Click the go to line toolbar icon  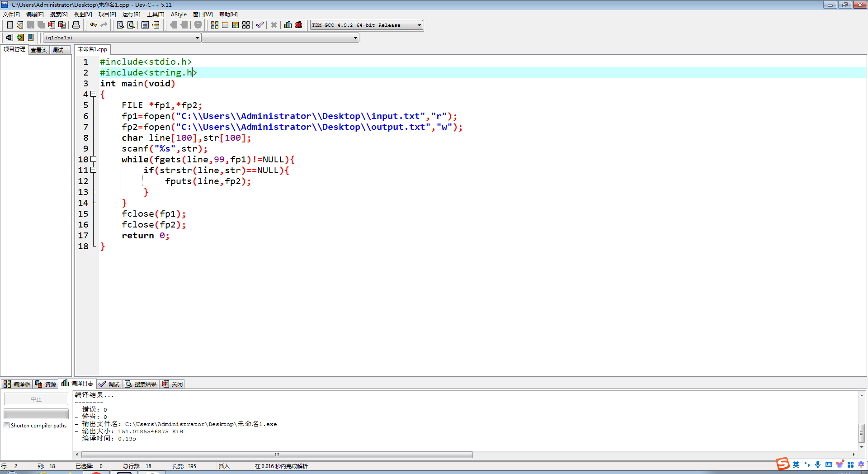pos(156,25)
